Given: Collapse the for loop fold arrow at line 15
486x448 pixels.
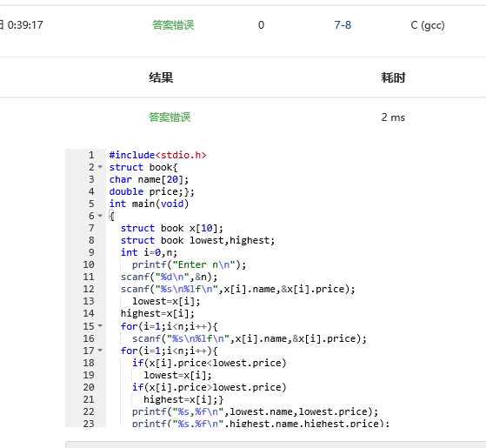Looking at the screenshot, I should pyautogui.click(x=100, y=325).
